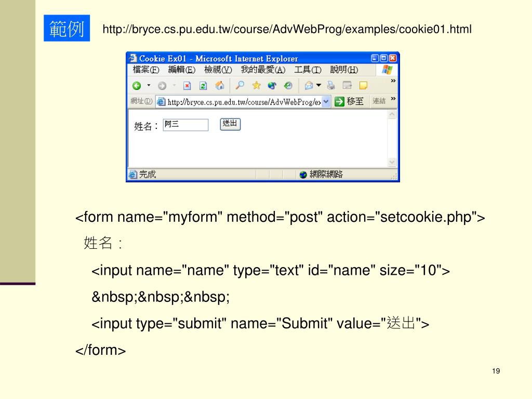Go to Home page via house icon
Screen dimensions: 532x399
[220, 86]
